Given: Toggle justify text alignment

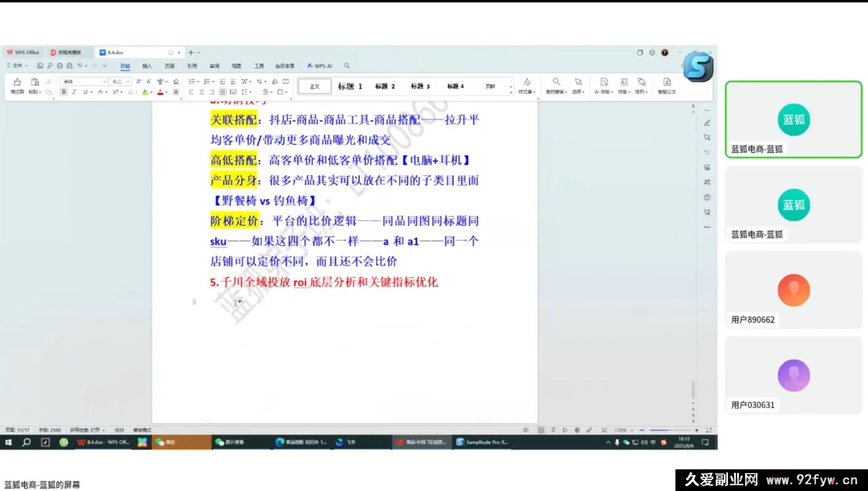Looking at the screenshot, I should pyautogui.click(x=222, y=92).
